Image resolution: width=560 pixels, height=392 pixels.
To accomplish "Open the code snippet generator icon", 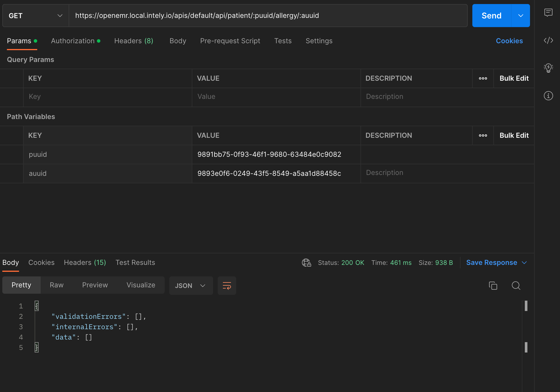I will pyautogui.click(x=548, y=40).
